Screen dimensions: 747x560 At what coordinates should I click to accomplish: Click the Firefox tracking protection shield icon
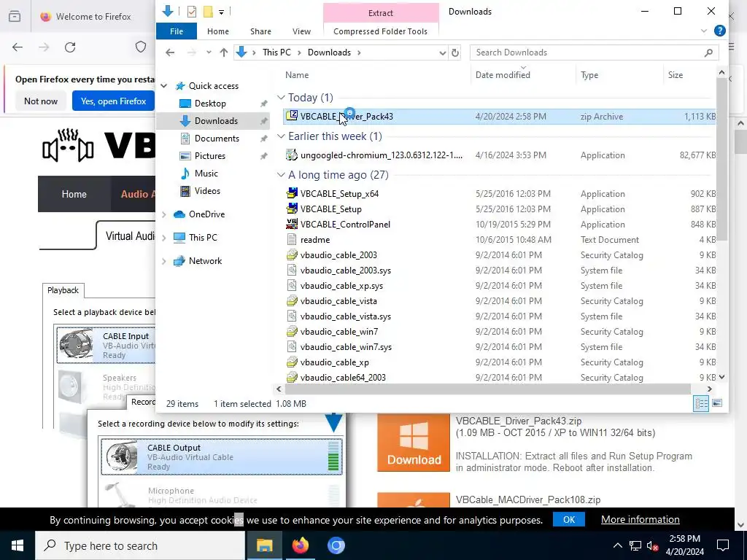coord(141,47)
